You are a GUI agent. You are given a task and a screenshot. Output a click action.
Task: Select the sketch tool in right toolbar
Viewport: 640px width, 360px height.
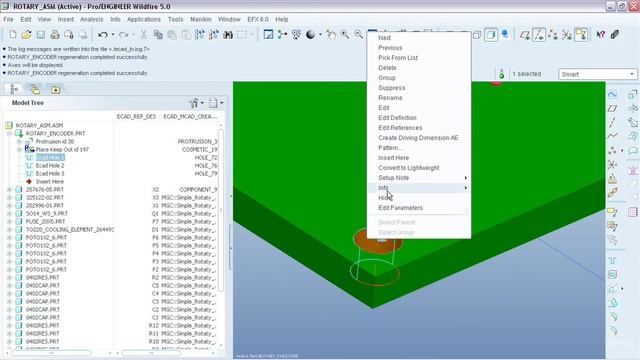[612, 94]
